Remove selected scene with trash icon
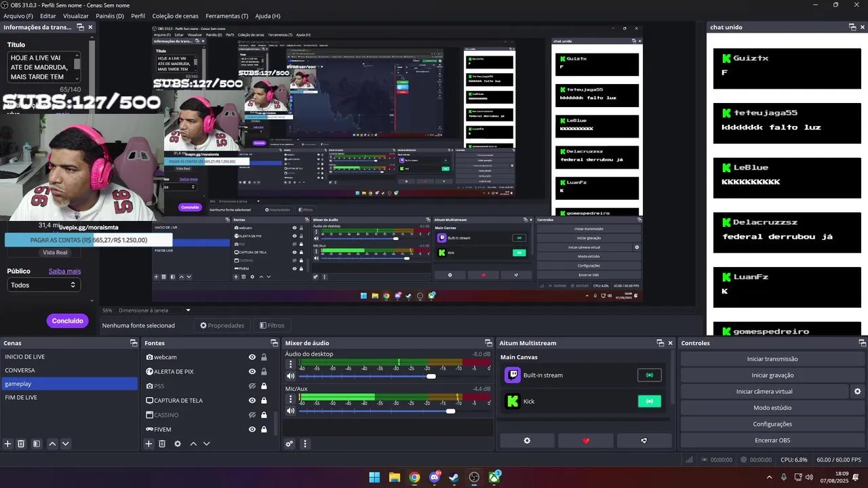 click(21, 444)
